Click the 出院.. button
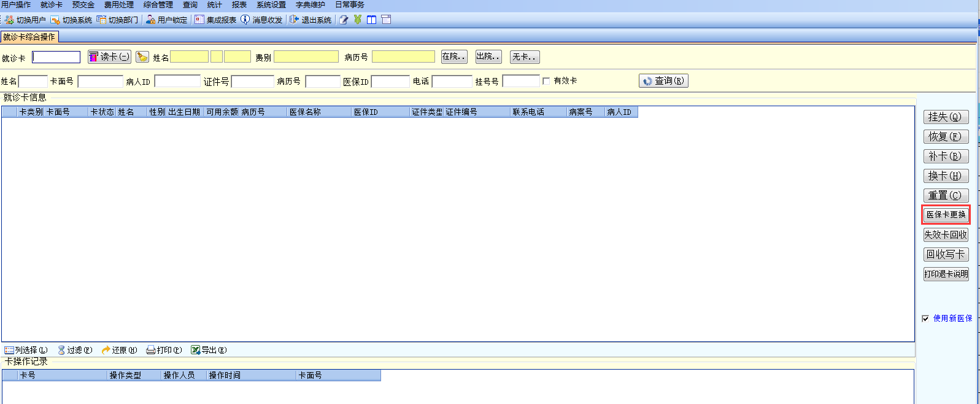Image resolution: width=980 pixels, height=404 pixels. (488, 57)
